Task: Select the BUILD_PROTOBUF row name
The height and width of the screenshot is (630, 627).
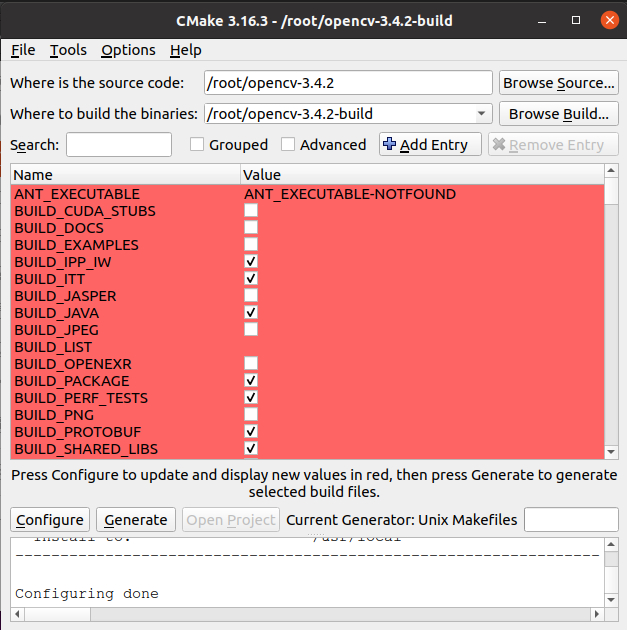Action: coord(78,432)
